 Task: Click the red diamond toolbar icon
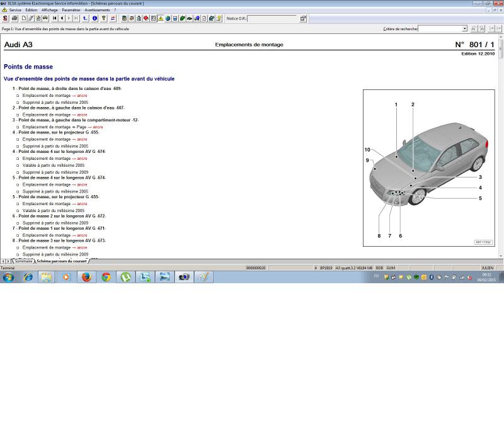[x=146, y=18]
